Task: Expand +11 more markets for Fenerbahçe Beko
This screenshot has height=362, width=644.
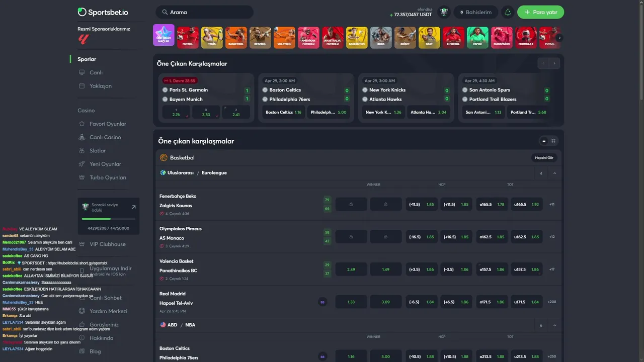Action: click(x=552, y=204)
